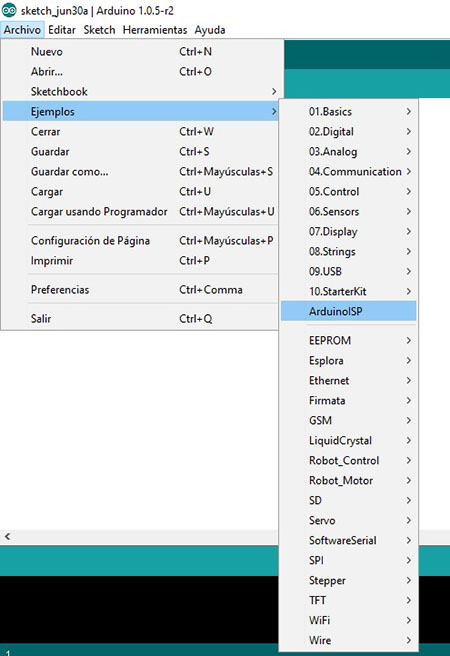Open the ArduinoISP example

tap(348, 311)
